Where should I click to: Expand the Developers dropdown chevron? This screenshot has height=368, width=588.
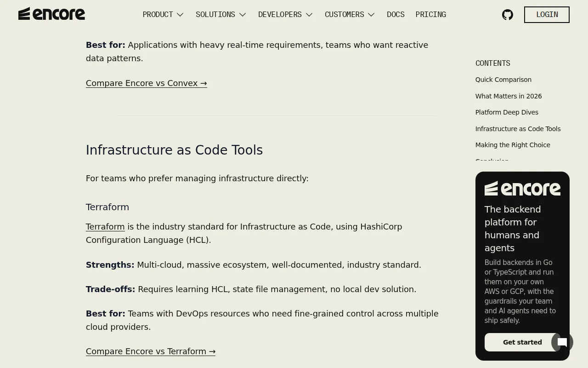[309, 15]
